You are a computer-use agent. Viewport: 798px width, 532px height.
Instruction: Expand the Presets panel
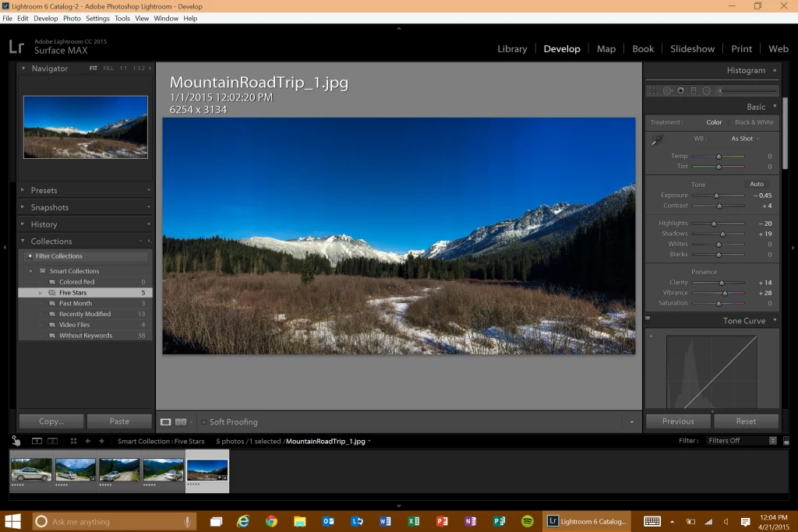(23, 190)
